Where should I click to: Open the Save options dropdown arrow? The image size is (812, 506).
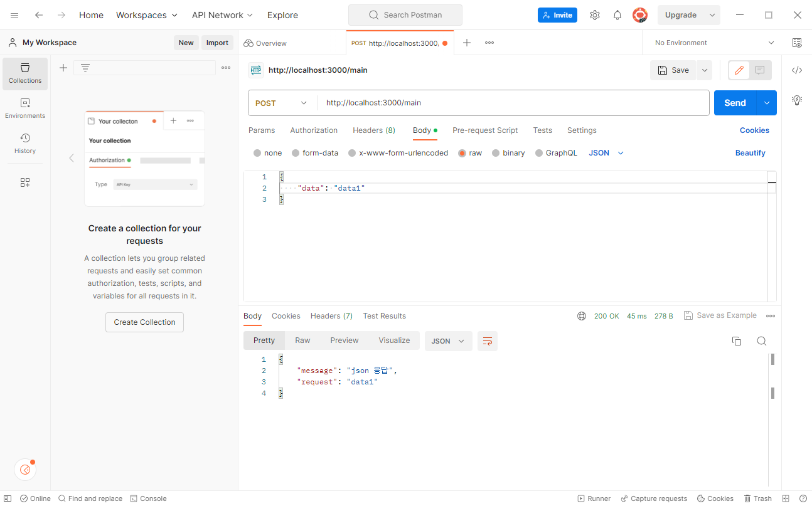(705, 70)
